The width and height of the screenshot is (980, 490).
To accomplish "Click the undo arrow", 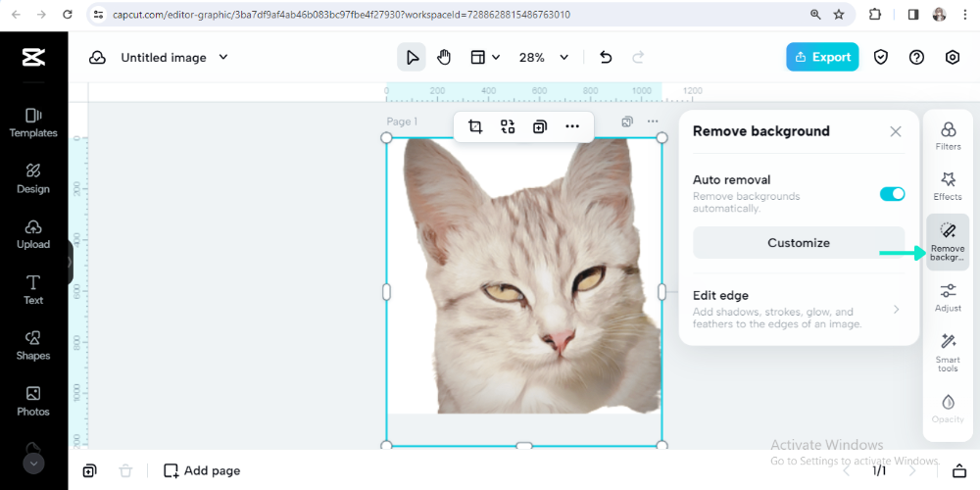I will pos(606,57).
